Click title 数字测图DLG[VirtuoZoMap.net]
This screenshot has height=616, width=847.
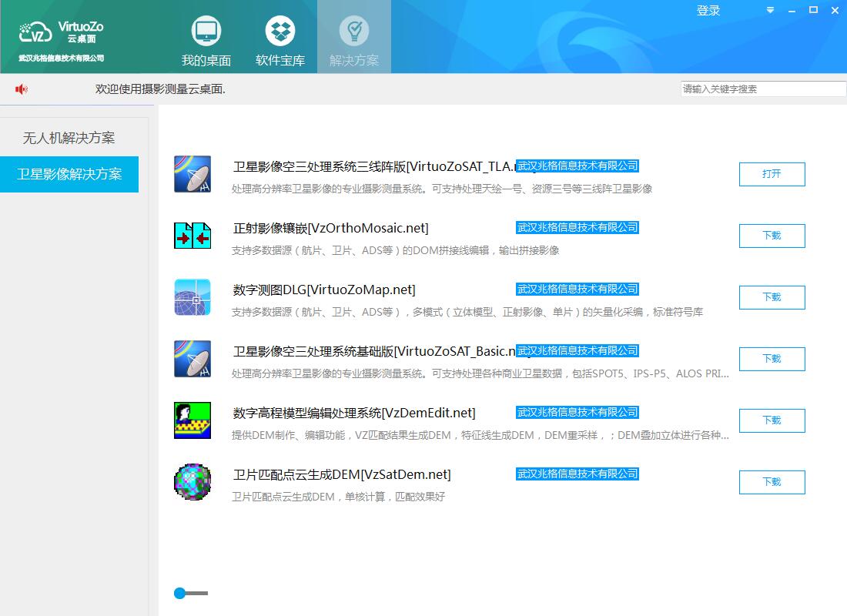tap(324, 290)
